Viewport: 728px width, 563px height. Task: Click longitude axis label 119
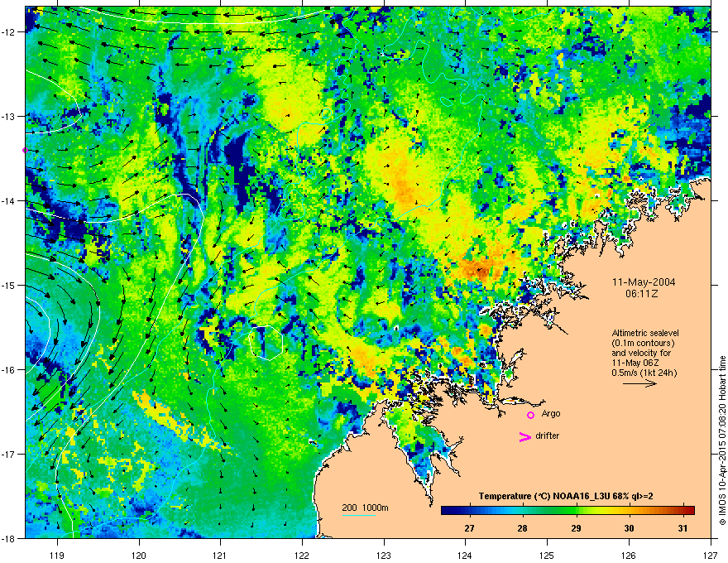pyautogui.click(x=57, y=555)
